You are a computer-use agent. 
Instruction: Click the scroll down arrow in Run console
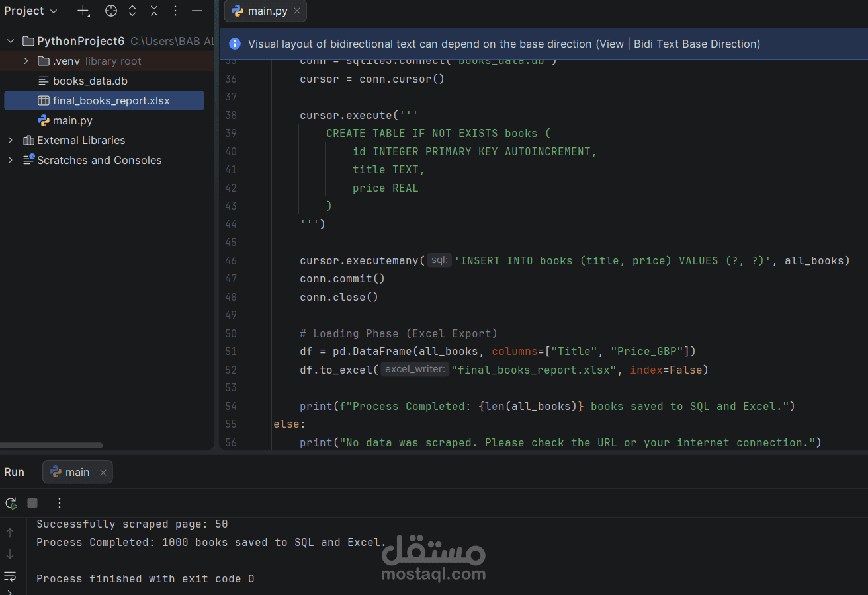[10, 554]
